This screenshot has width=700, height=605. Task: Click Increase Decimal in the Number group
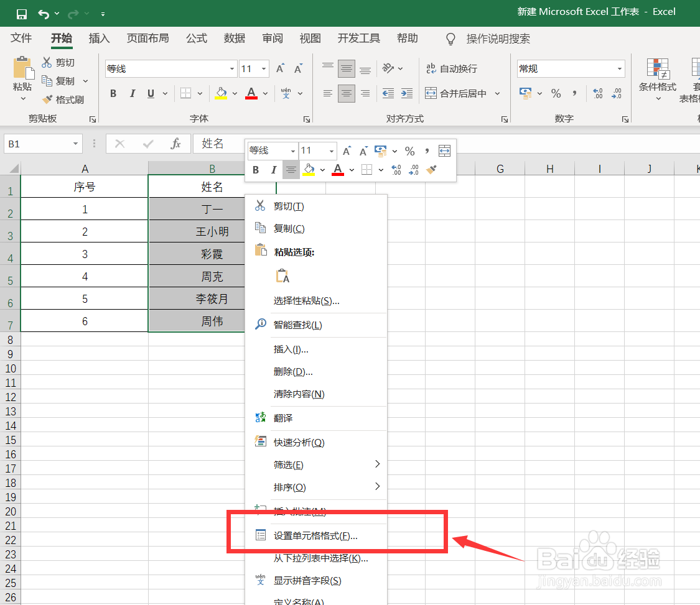[x=597, y=93]
